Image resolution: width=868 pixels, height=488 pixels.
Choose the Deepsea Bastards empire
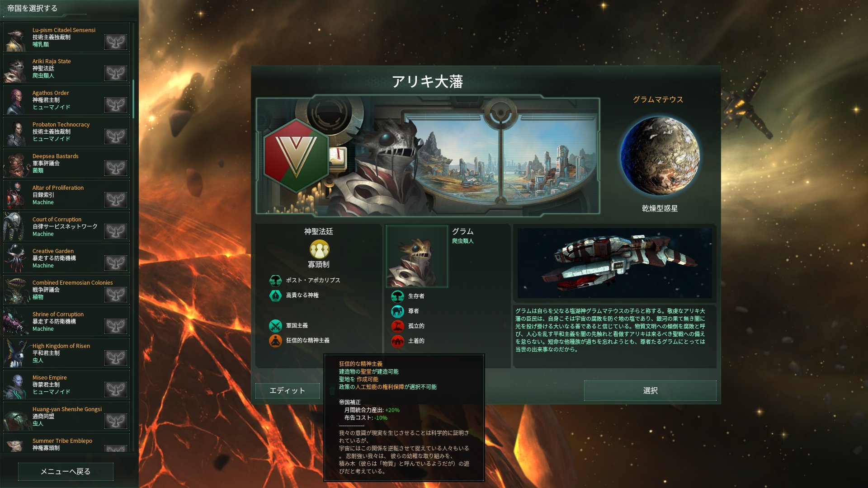pyautogui.click(x=66, y=164)
